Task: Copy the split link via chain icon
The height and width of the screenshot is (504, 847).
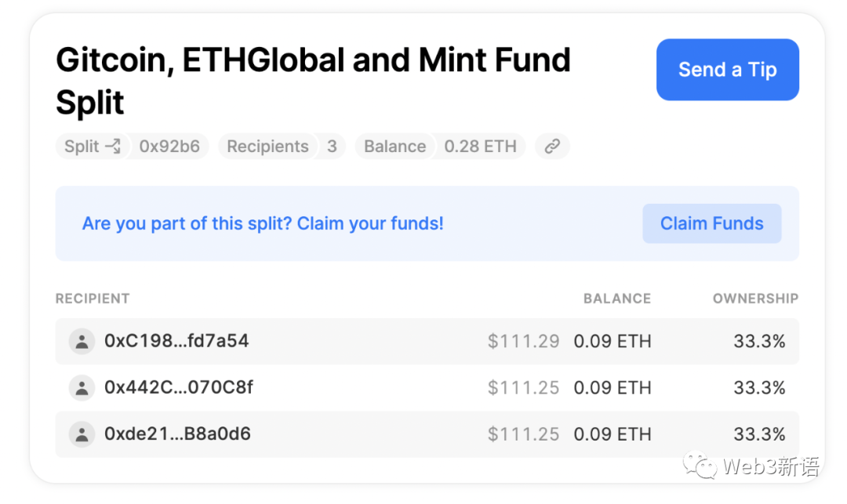Action: (x=552, y=147)
